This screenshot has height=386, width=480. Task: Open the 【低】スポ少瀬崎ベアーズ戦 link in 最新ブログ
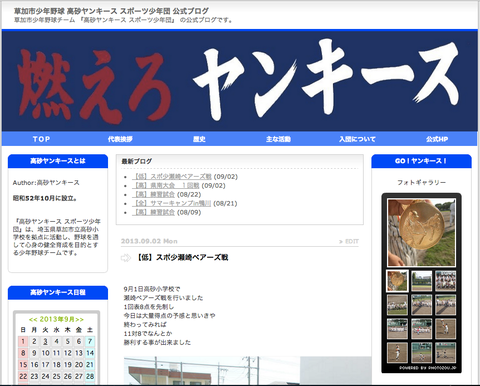[x=172, y=177]
